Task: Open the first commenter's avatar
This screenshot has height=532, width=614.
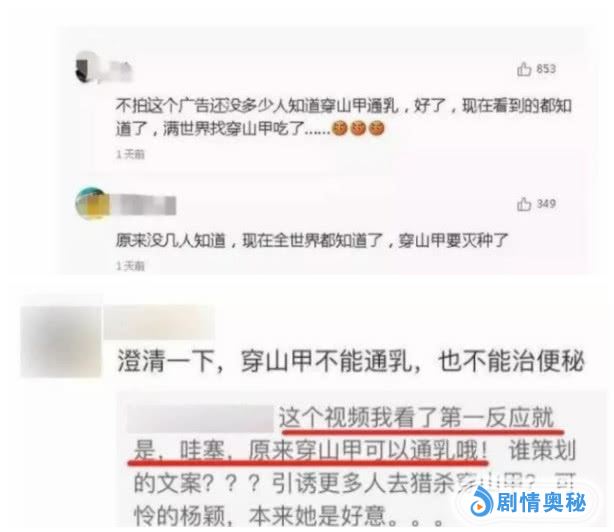Action: [x=85, y=67]
